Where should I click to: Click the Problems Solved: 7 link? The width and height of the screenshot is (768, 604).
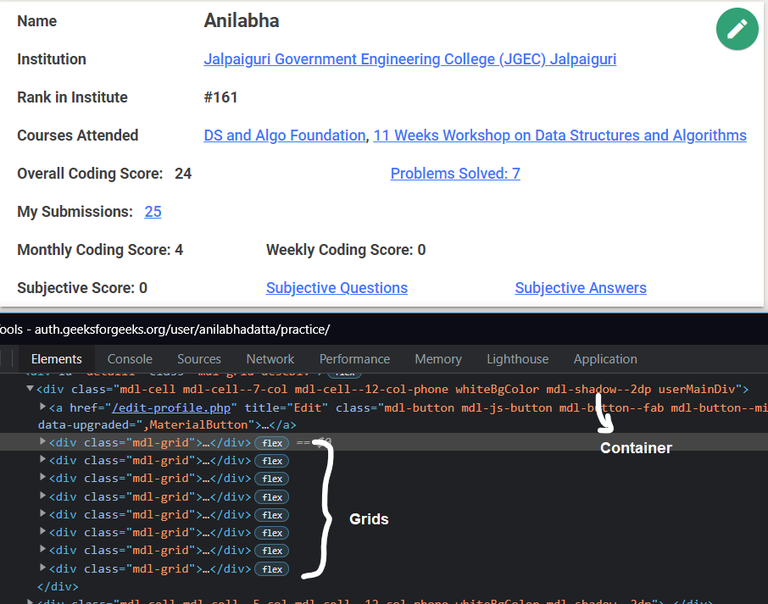455,174
